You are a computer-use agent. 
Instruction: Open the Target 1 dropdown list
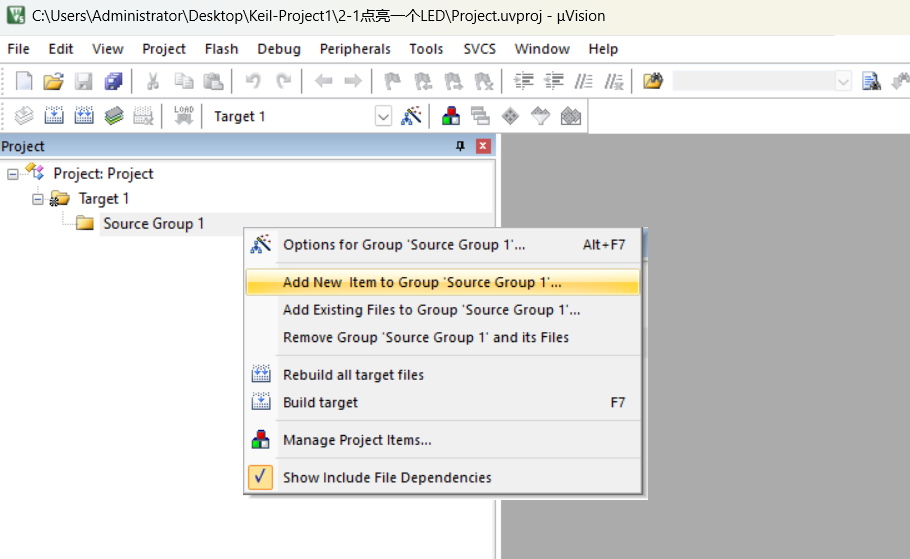pyautogui.click(x=383, y=116)
